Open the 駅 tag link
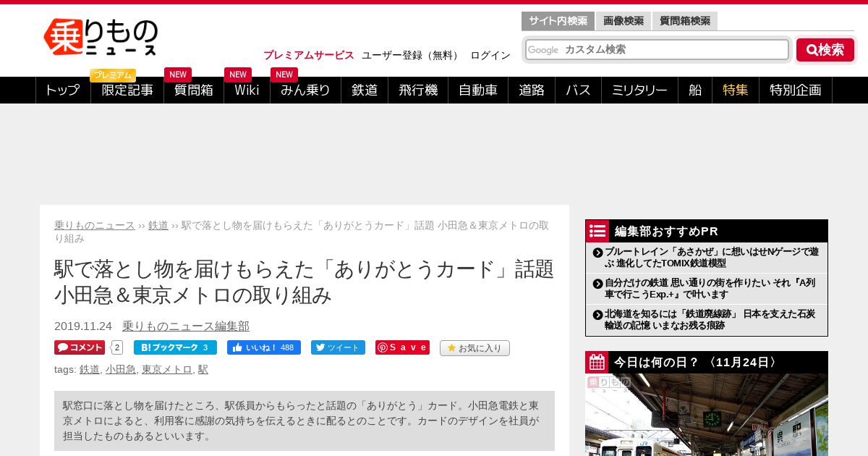Screen dimensions: 868x456 tap(203, 369)
